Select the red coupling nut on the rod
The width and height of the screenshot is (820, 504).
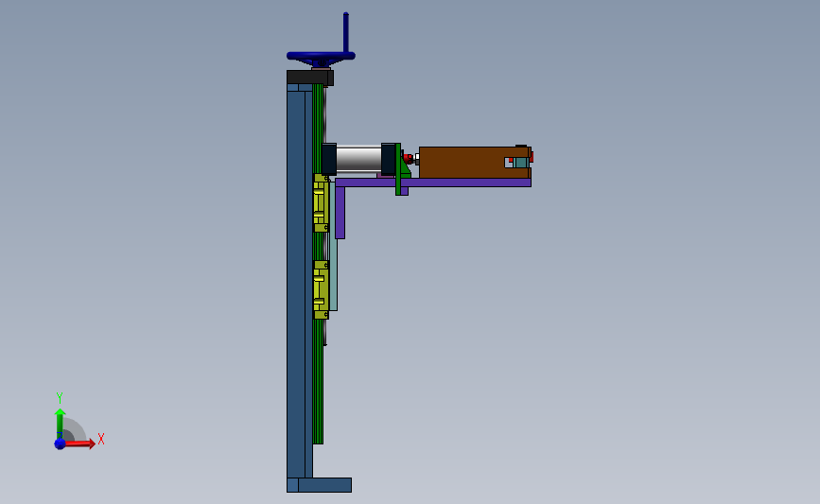point(408,157)
